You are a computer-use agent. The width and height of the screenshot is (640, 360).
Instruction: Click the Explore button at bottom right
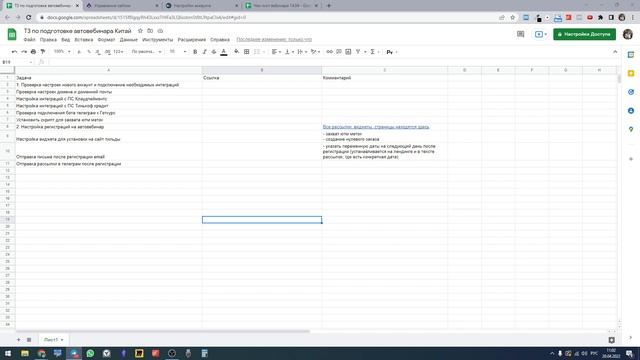(611, 340)
